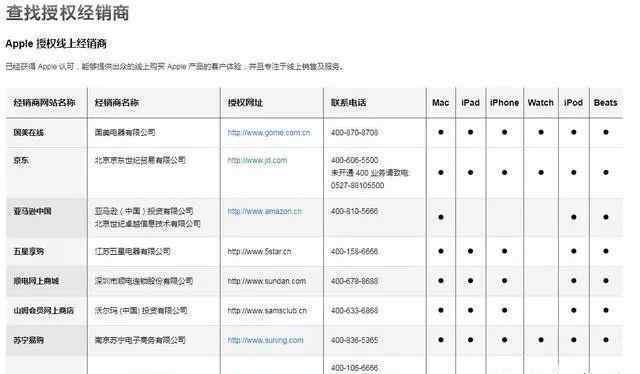
Task: Click the www.samsclub.cn address
Action: [267, 310]
